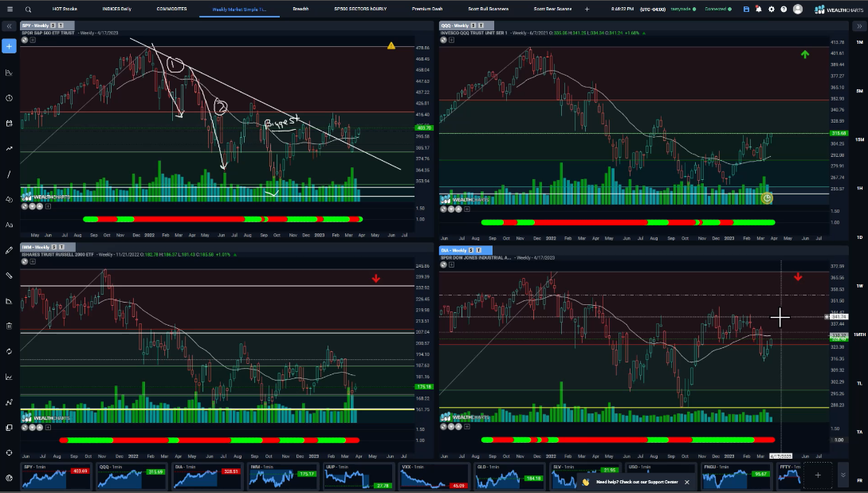Screen dimensions: 868x493
Task: Click the blue save floppy disk icon
Action: (746, 9)
